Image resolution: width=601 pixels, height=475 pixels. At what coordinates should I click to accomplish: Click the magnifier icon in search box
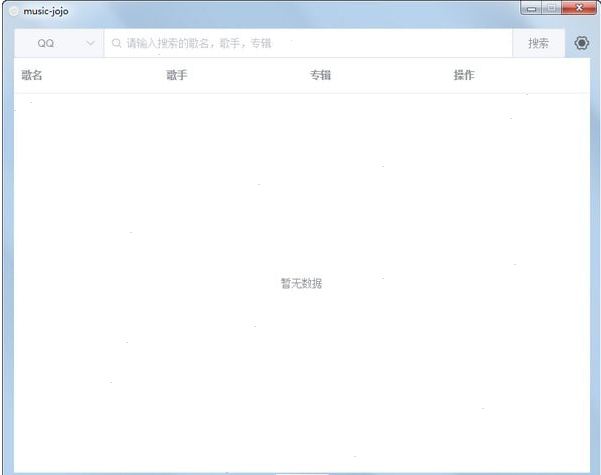[117, 44]
